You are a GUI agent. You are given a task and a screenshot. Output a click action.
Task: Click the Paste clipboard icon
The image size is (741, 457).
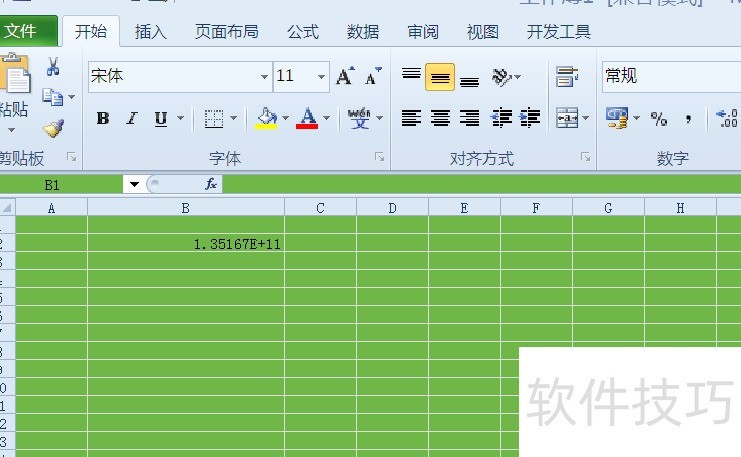click(x=14, y=73)
